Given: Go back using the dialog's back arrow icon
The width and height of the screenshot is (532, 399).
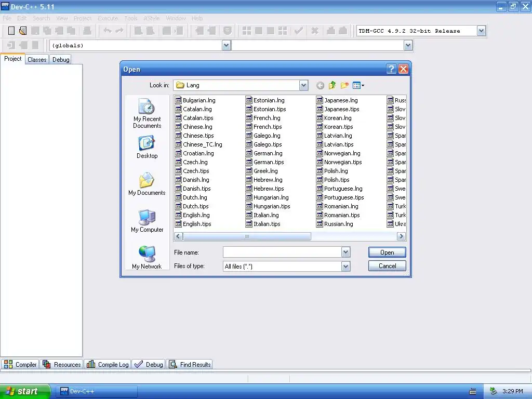Looking at the screenshot, I should 320,86.
